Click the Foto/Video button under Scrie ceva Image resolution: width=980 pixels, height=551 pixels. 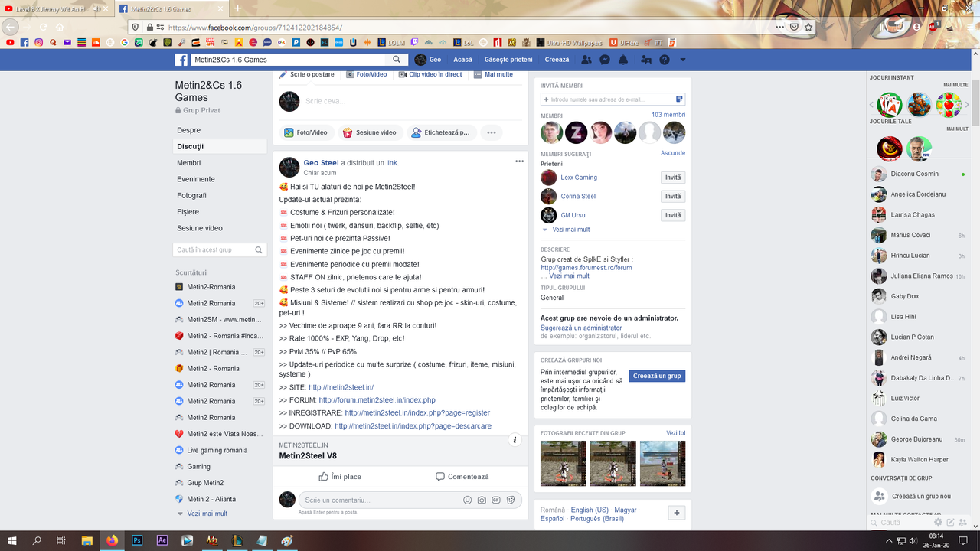click(x=305, y=132)
